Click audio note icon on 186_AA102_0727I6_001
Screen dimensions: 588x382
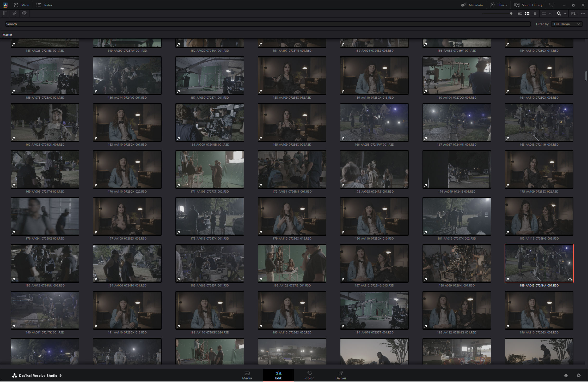[x=261, y=279]
